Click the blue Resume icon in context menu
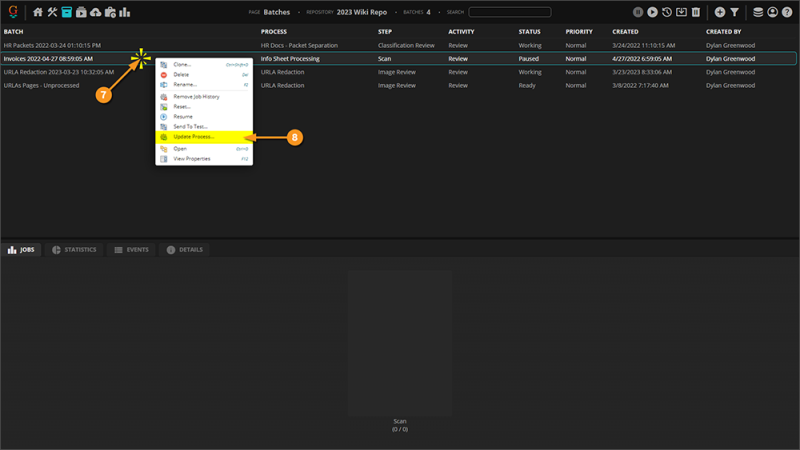 click(x=164, y=117)
